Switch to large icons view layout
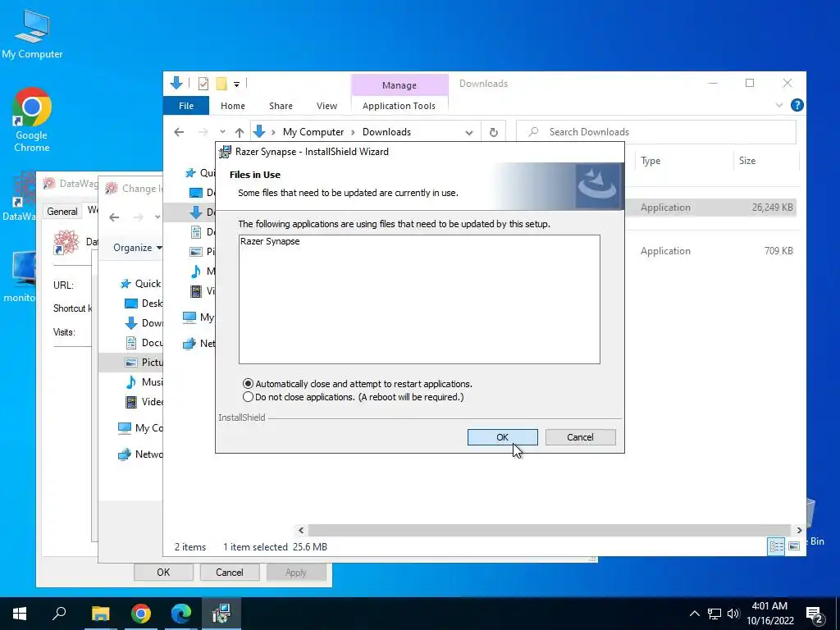 794,546
